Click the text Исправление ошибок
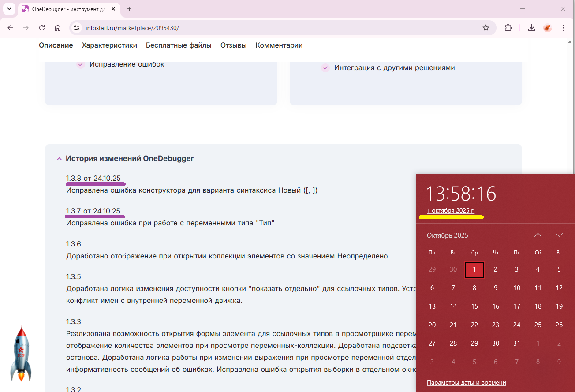This screenshot has width=575, height=392. coord(127,64)
